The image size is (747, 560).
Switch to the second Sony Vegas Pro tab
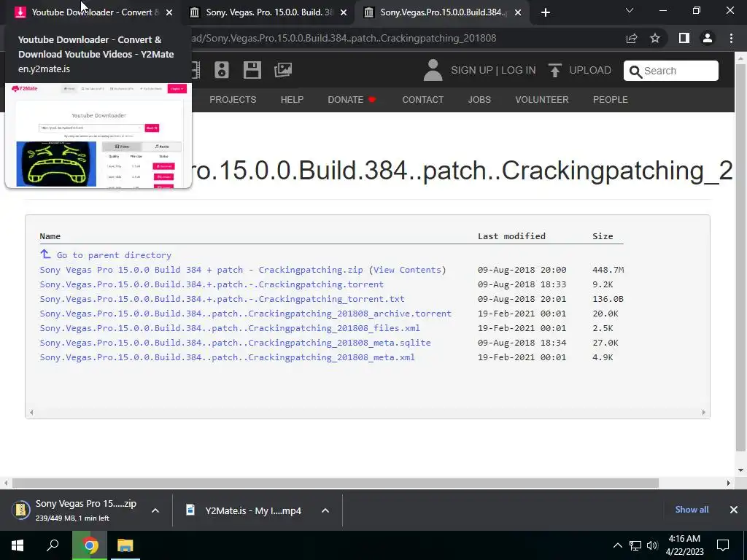coord(269,12)
